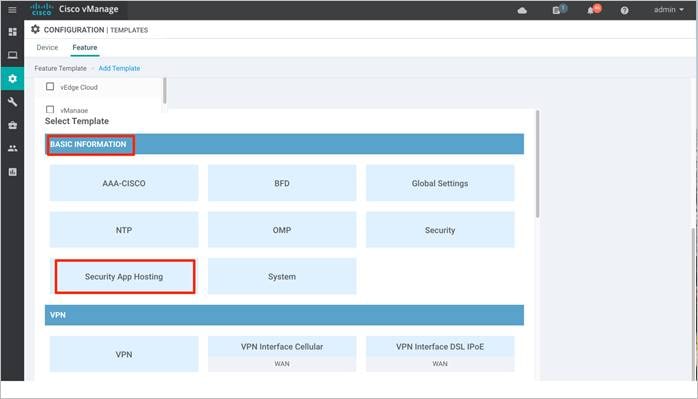This screenshot has width=698, height=399.
Task: Select the NTP template
Action: click(124, 230)
